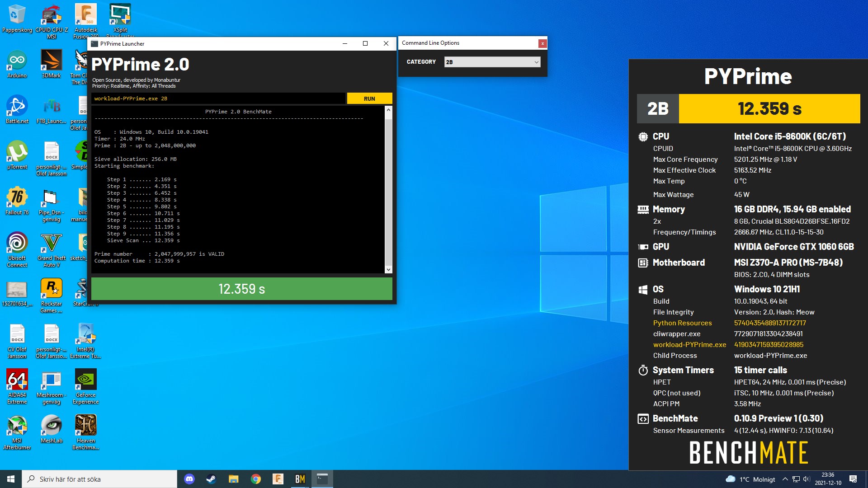Viewport: 868px width, 488px height.
Task: Open Google Chrome from the taskbar
Action: pyautogui.click(x=256, y=479)
